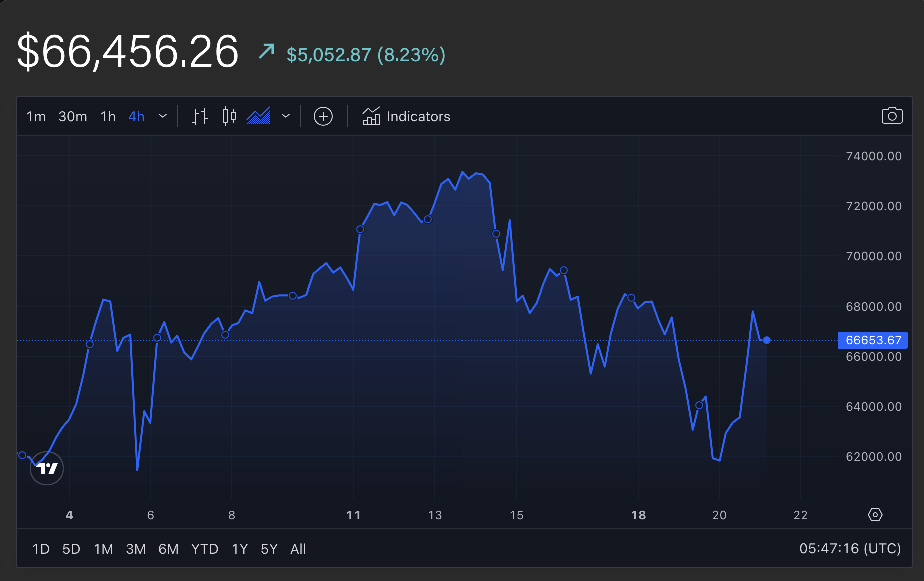Select the bar chart style icon

[x=200, y=116]
